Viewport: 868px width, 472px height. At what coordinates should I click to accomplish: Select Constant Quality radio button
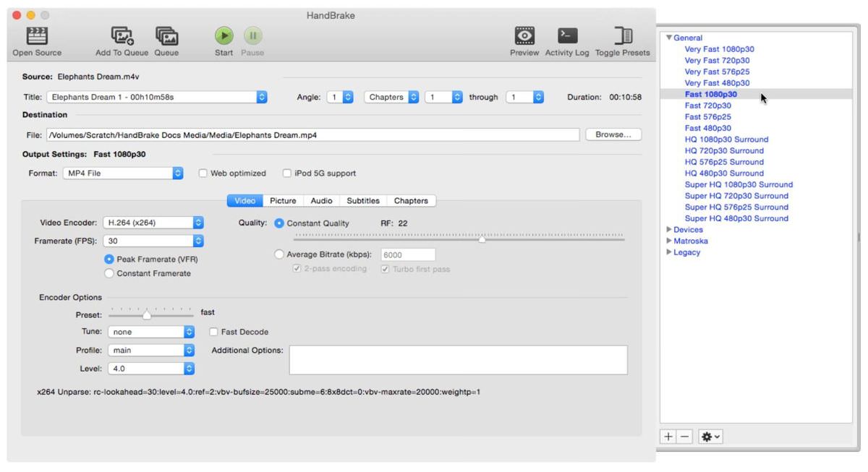pos(279,223)
